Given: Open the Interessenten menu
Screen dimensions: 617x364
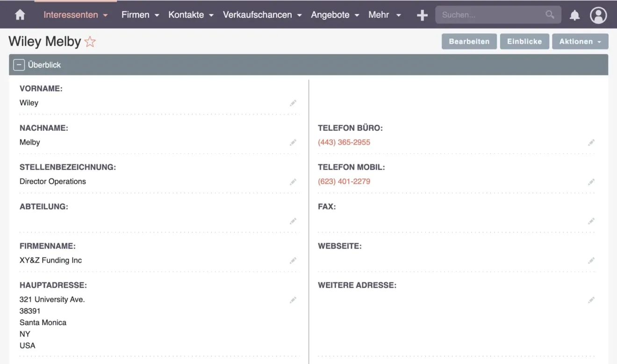Looking at the screenshot, I should click(x=75, y=15).
